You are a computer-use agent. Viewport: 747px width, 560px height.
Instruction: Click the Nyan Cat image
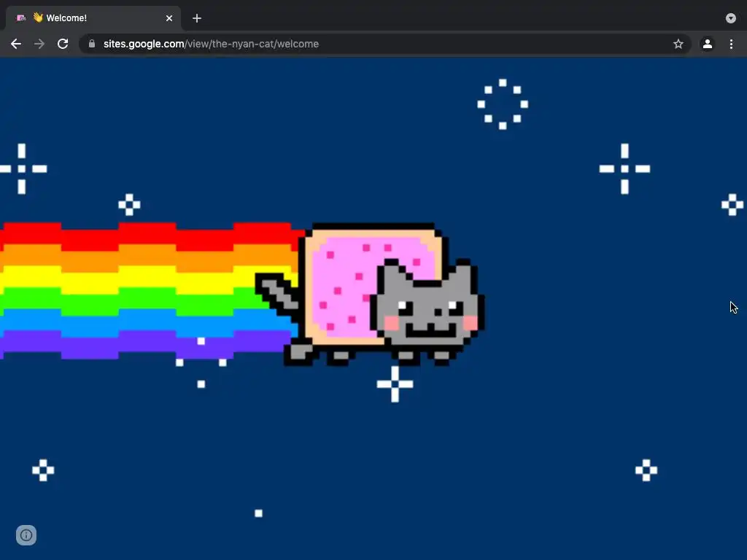pos(371,295)
